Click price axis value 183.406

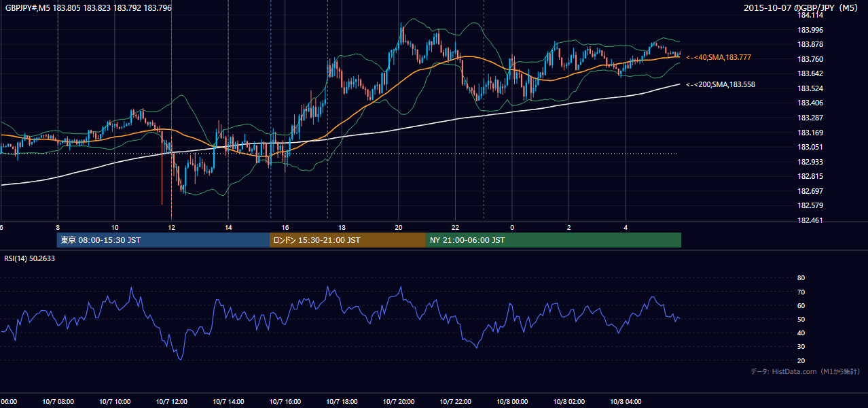(810, 103)
